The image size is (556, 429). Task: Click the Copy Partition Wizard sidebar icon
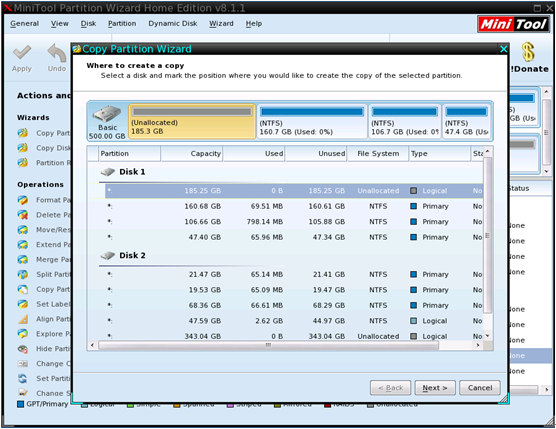[x=23, y=133]
